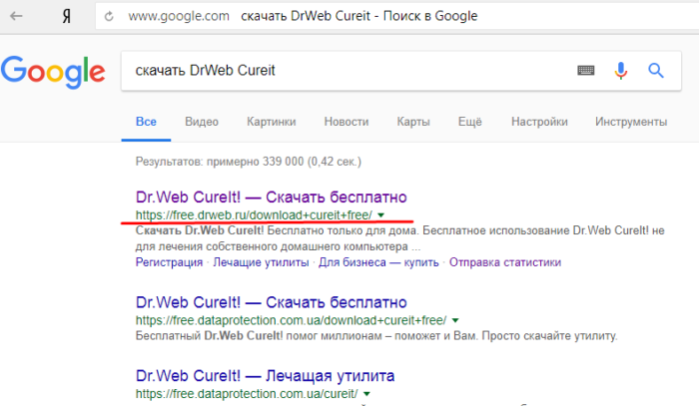Switch to the Видео tab
The image size is (699, 406).
pyautogui.click(x=201, y=122)
